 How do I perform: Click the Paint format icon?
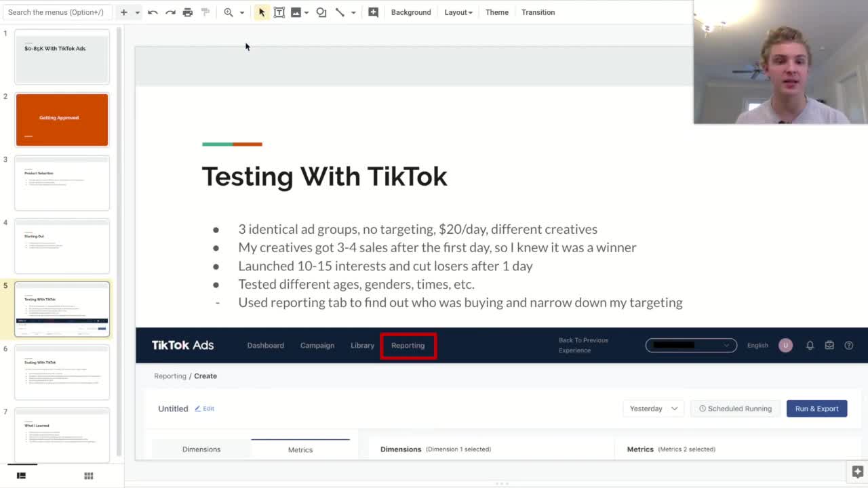point(205,12)
